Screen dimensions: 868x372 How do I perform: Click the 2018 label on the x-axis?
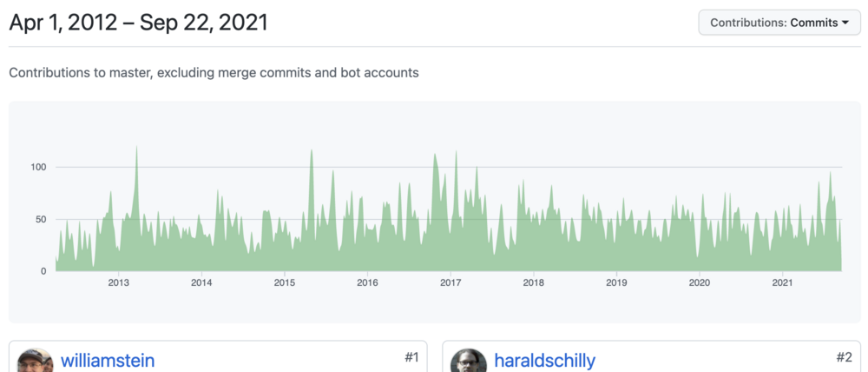pos(534,282)
